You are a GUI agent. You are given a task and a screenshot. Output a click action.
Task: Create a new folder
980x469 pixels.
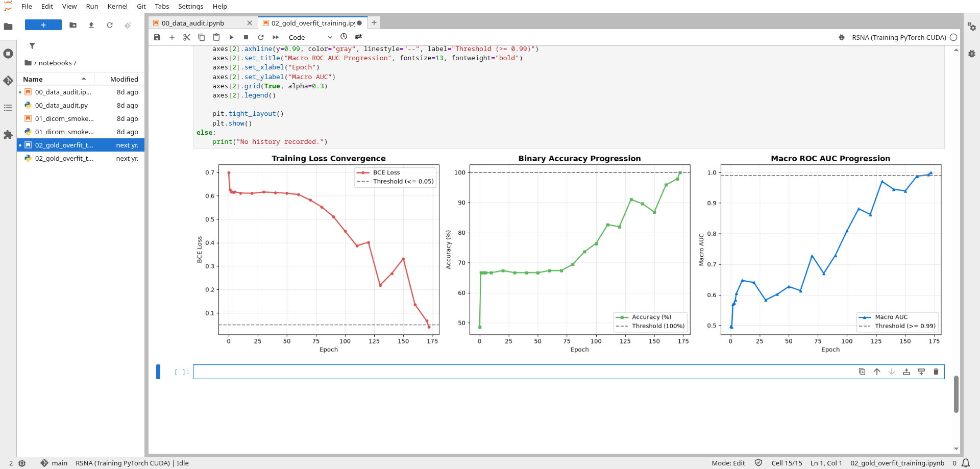(73, 25)
